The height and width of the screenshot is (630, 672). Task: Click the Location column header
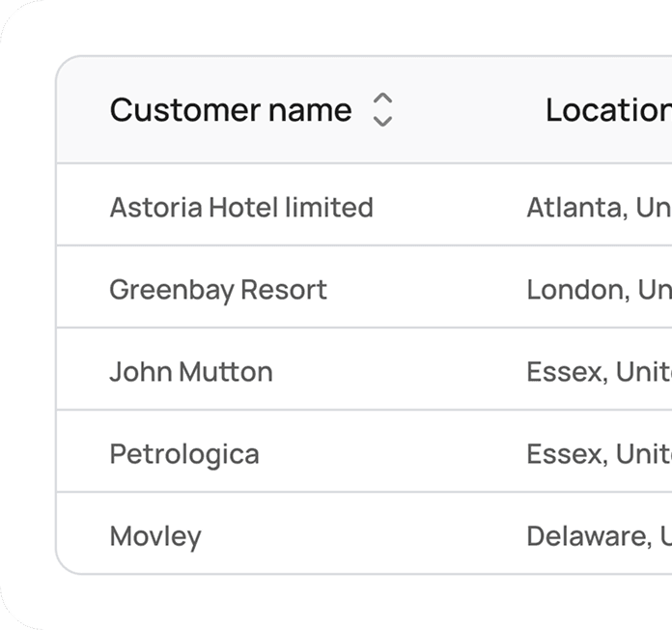pyautogui.click(x=607, y=110)
